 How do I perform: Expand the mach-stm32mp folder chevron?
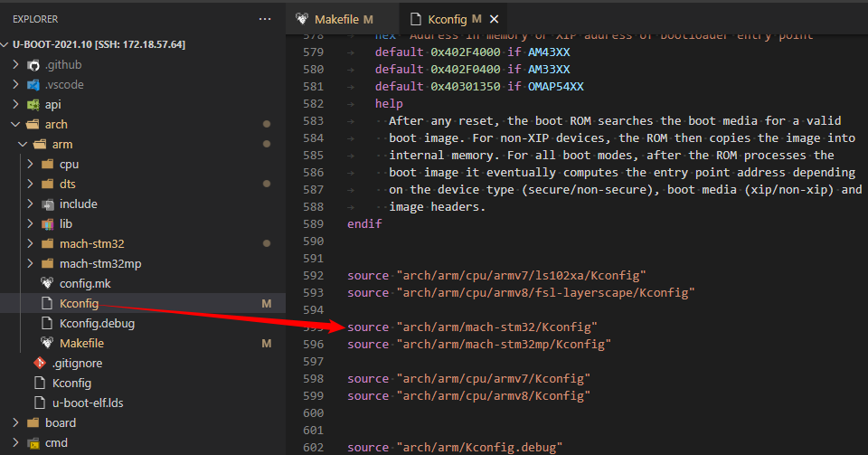pyautogui.click(x=31, y=264)
